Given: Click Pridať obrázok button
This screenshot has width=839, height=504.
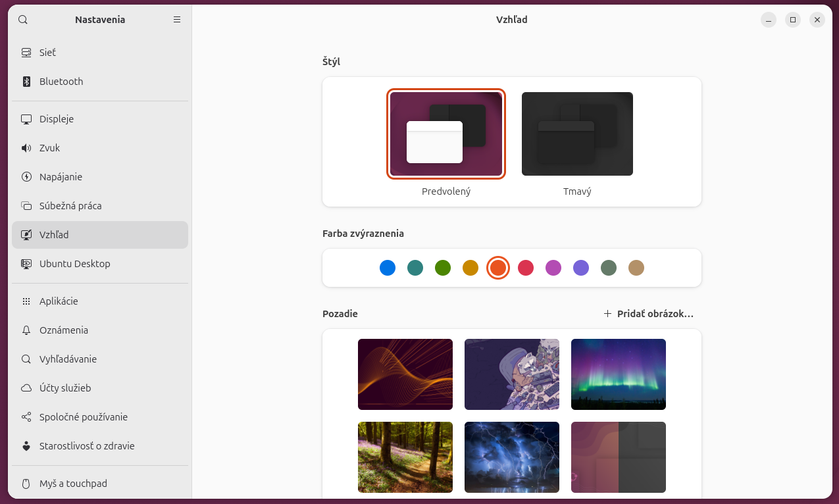Looking at the screenshot, I should 649,314.
